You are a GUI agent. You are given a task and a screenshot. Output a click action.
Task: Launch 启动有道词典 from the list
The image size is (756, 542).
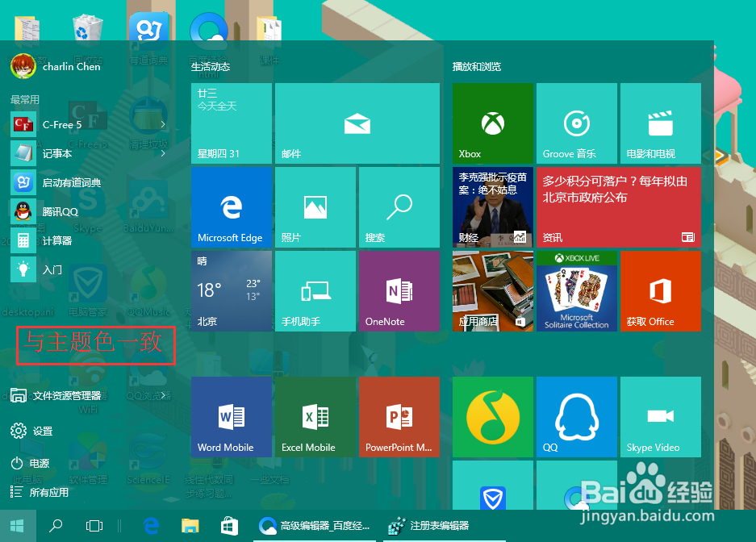90,182
